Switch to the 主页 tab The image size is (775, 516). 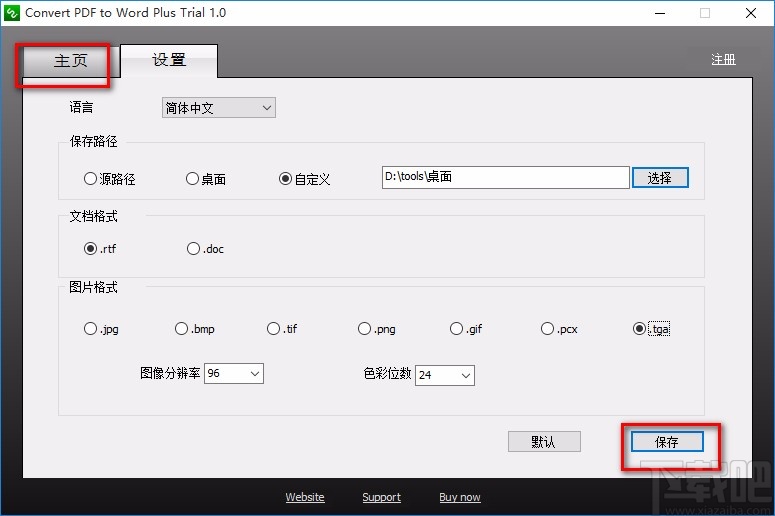pyautogui.click(x=70, y=62)
